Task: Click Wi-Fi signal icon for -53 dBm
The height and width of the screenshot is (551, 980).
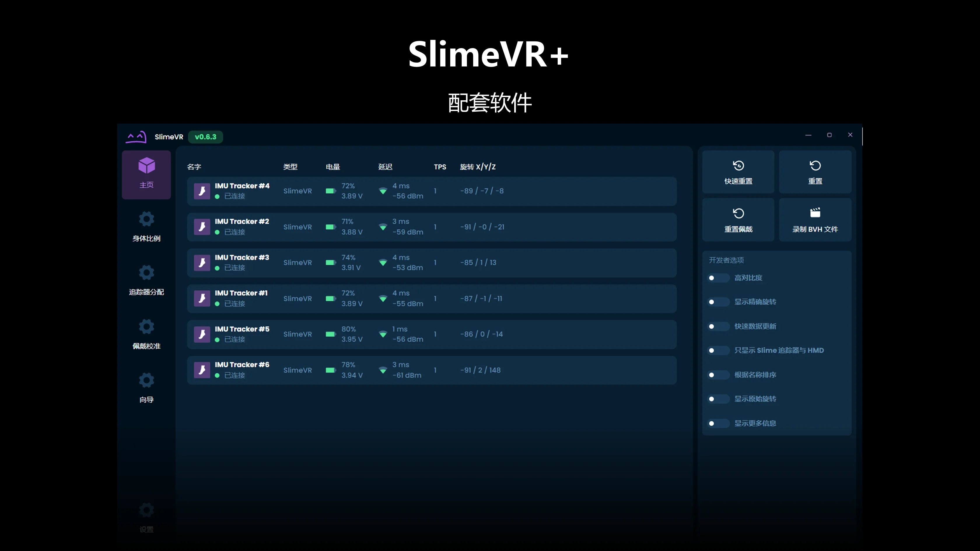Action: click(x=383, y=262)
